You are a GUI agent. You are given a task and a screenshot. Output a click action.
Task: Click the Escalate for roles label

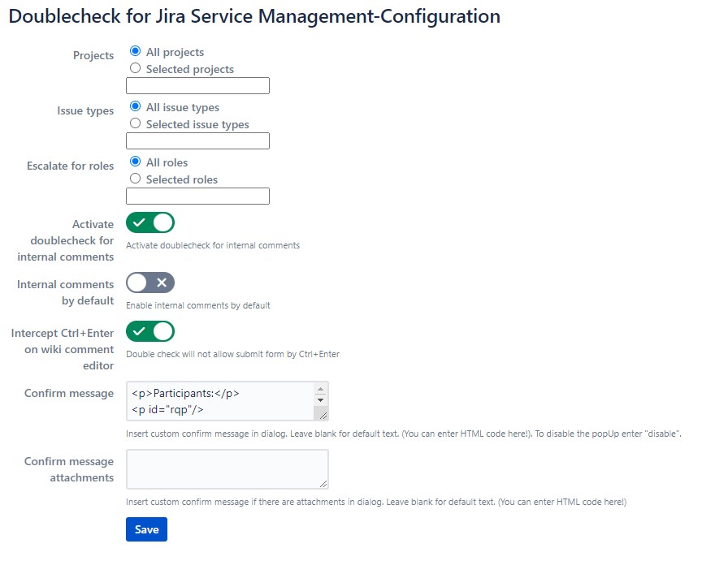[x=70, y=166]
